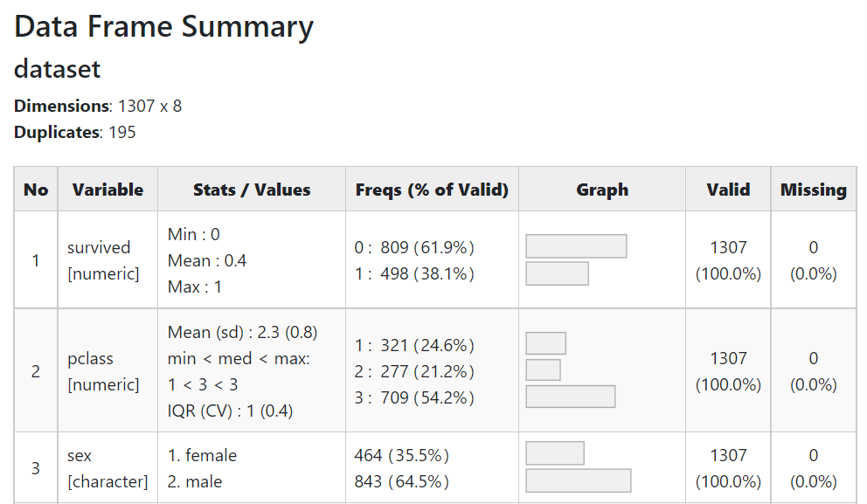Select the 'survived [numeric]' variable cell
This screenshot has height=504, width=867.
point(103,260)
